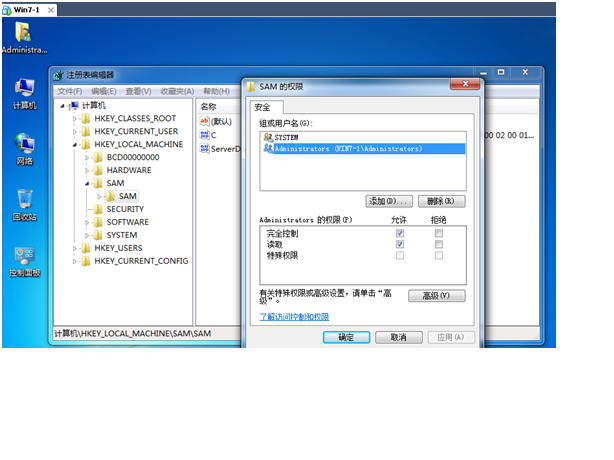Click the 添加(D)... button
The width and height of the screenshot is (614, 460).
point(389,201)
